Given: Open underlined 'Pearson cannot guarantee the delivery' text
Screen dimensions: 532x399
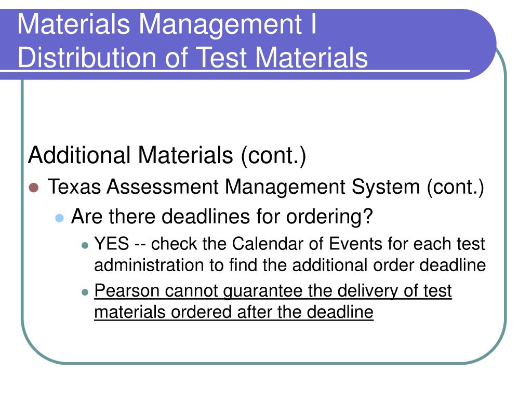Looking at the screenshot, I should (273, 291).
